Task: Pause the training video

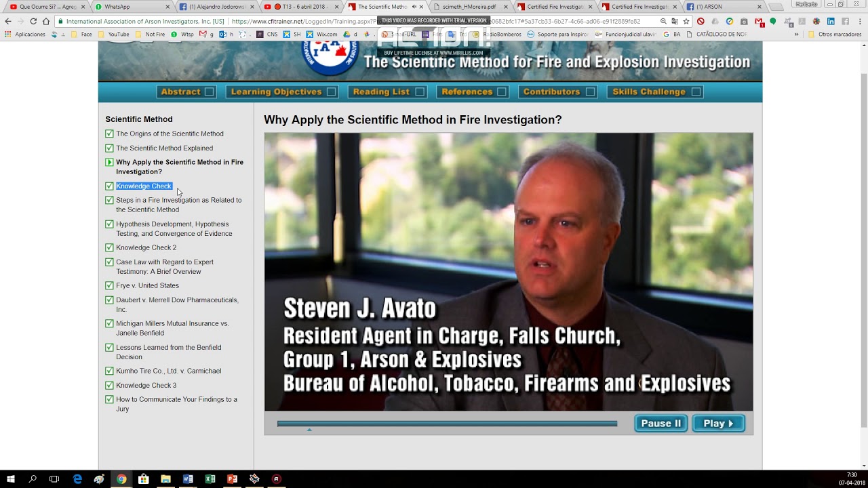Action: coord(661,424)
